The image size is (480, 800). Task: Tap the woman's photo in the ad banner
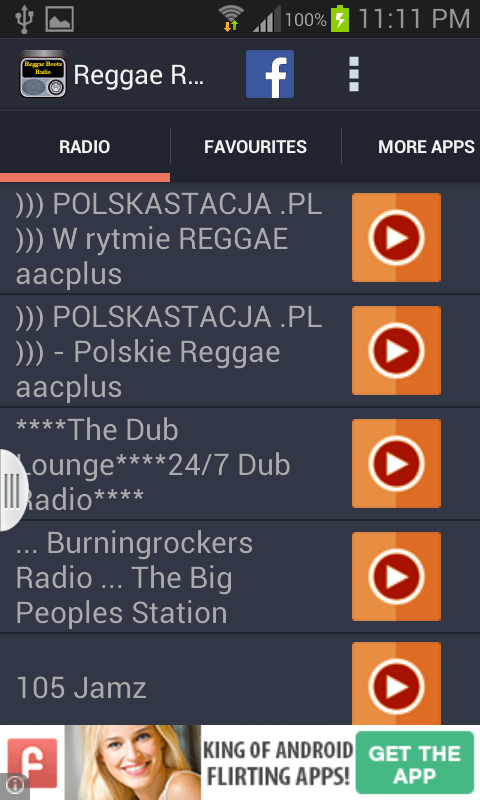click(x=133, y=763)
